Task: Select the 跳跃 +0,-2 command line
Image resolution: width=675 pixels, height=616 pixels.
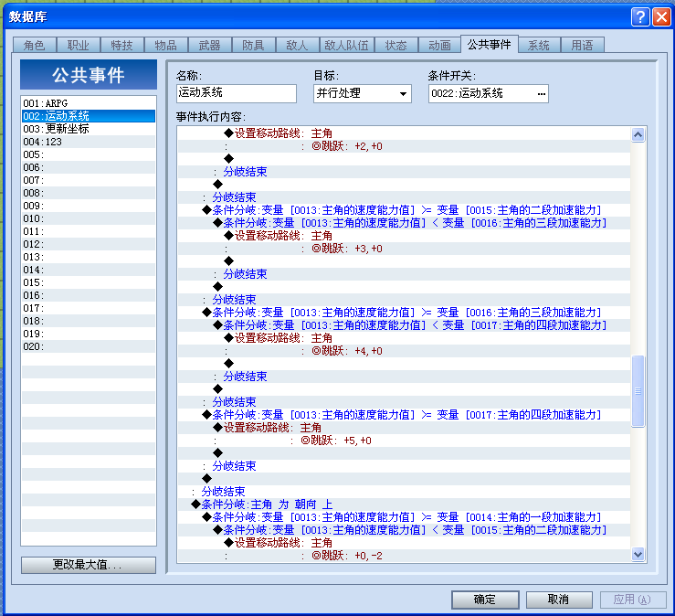Action: point(404,556)
